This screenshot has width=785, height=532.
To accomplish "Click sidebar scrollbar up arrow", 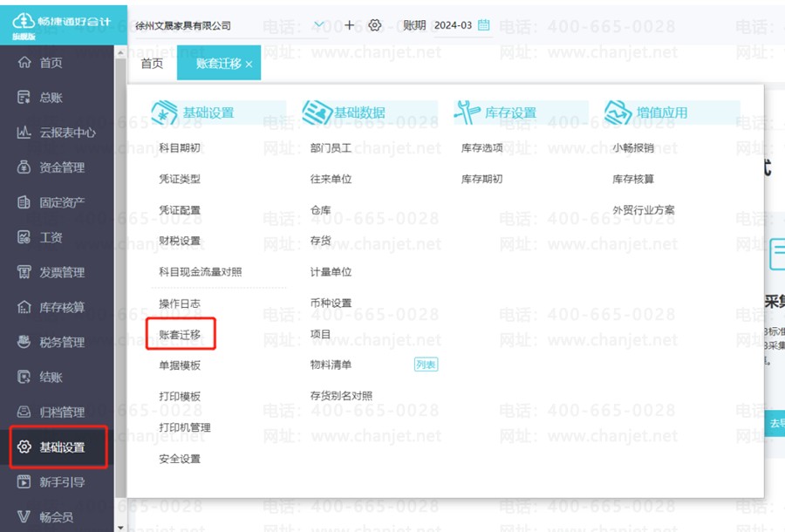I will 120,52.
